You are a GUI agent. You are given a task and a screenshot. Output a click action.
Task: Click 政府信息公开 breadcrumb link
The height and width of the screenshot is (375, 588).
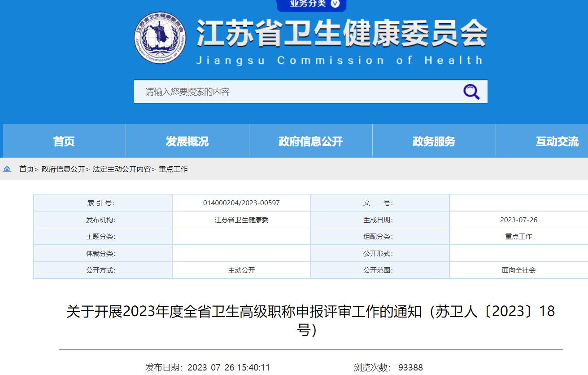point(63,169)
